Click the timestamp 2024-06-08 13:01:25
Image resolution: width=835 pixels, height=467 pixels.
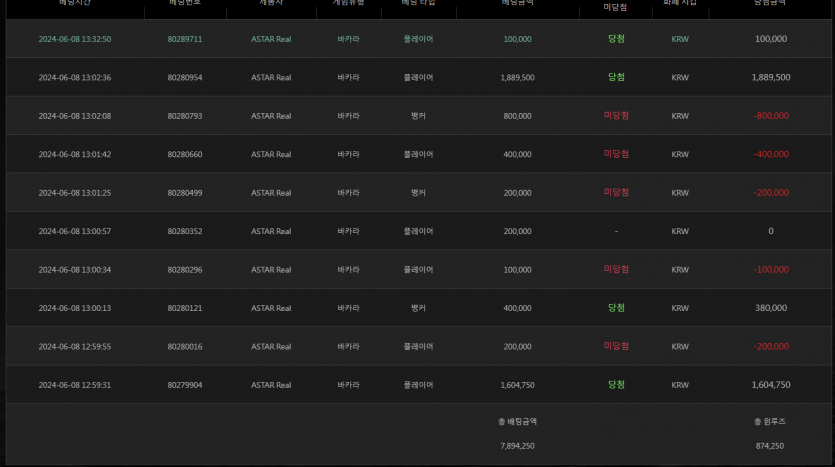point(75,193)
